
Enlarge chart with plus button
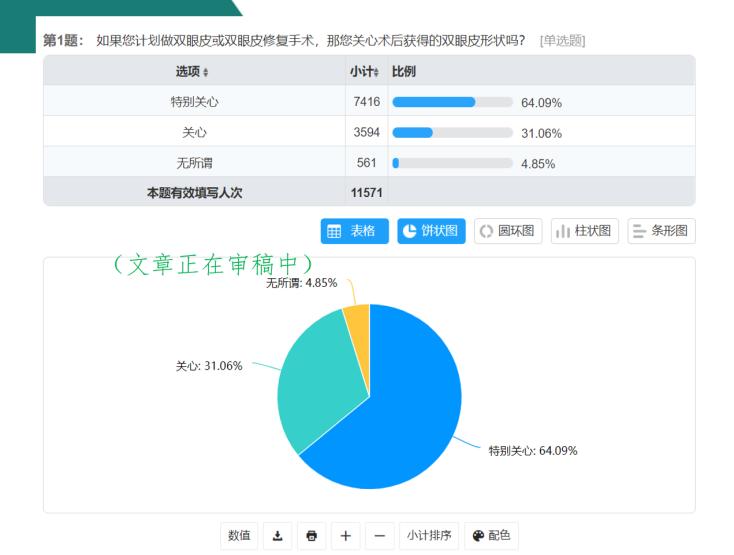pyautogui.click(x=345, y=535)
